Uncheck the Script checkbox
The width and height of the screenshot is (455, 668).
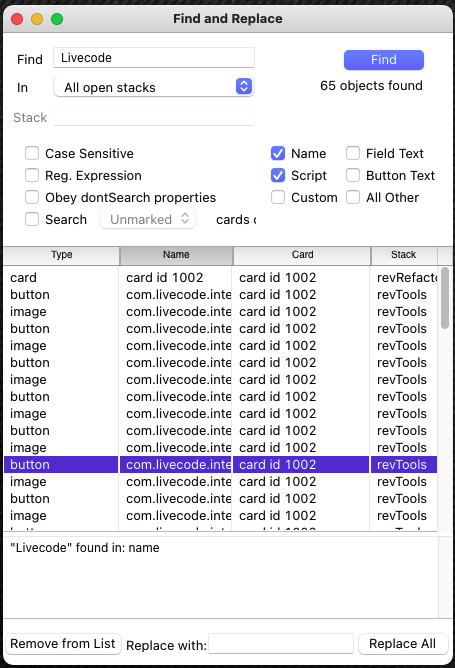[x=278, y=175]
